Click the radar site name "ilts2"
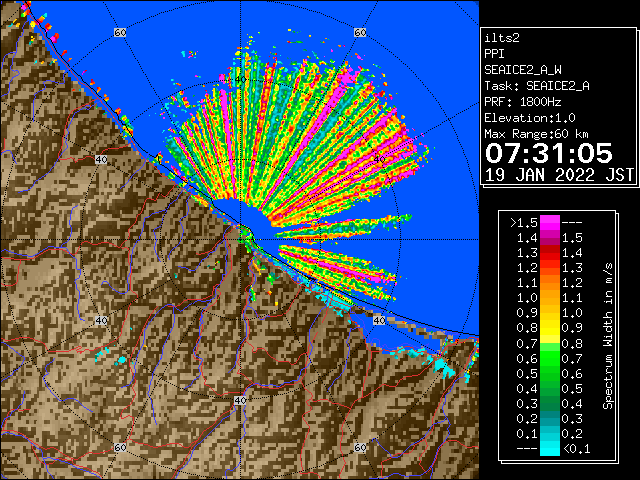Viewport: 640px width, 480px height. (x=501, y=38)
